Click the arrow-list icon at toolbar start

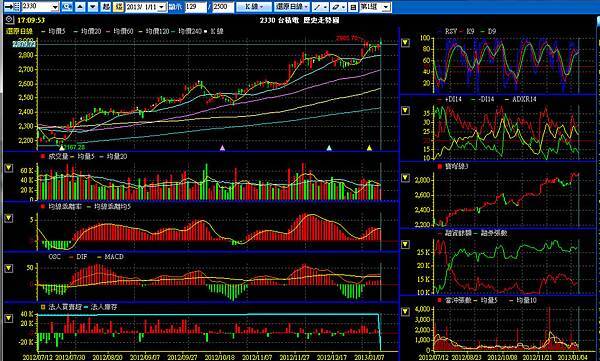(x=12, y=7)
